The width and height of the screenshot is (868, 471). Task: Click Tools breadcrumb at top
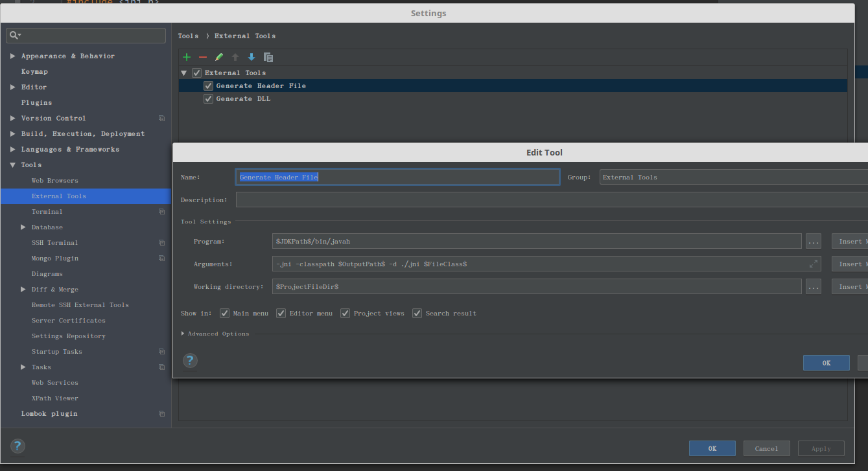188,36
